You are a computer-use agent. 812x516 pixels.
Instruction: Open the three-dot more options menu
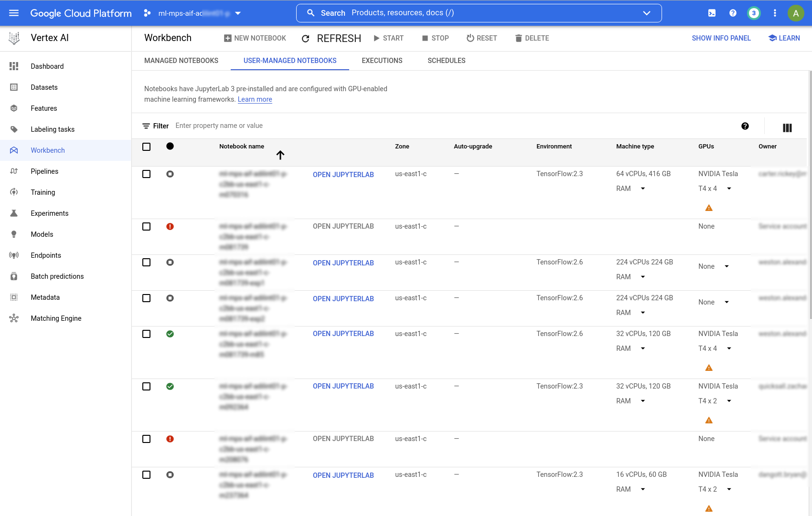pyautogui.click(x=775, y=13)
